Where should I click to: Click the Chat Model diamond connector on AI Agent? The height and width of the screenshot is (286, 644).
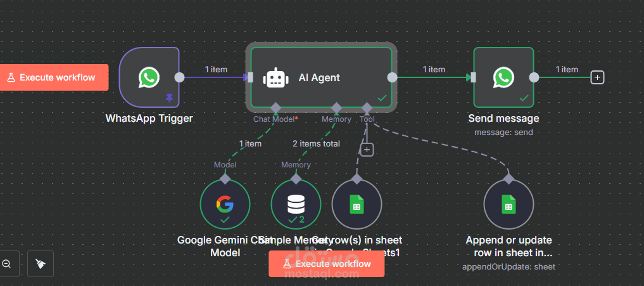(275, 108)
